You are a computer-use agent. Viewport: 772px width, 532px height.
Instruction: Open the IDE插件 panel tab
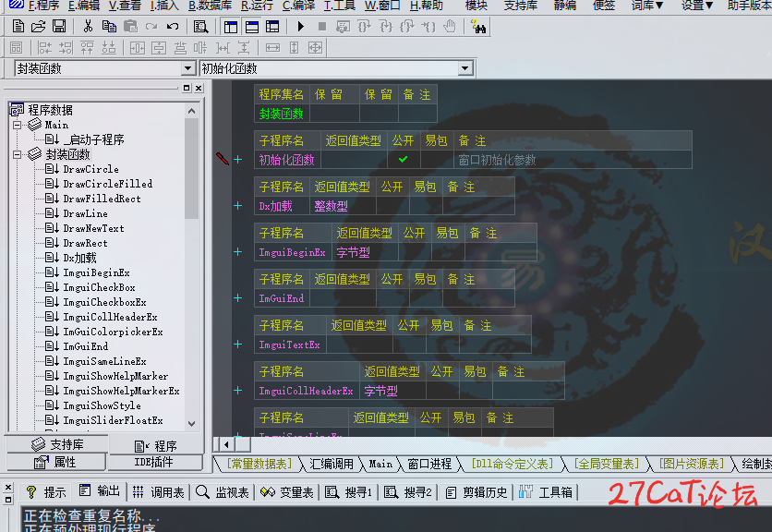pyautogui.click(x=154, y=462)
